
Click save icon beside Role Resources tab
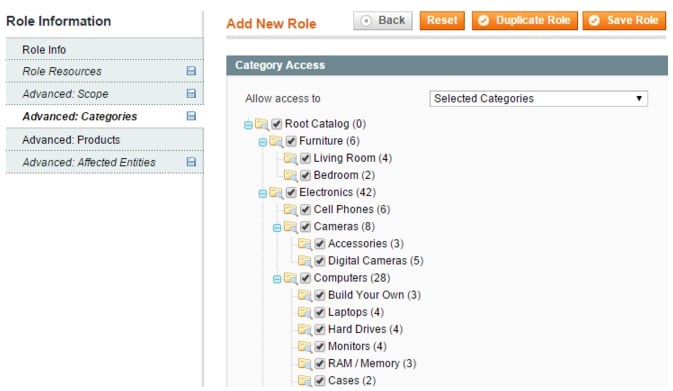(191, 71)
